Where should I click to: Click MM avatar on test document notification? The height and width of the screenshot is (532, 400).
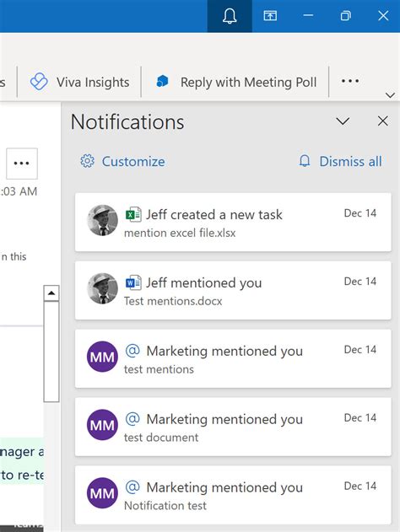point(103,425)
